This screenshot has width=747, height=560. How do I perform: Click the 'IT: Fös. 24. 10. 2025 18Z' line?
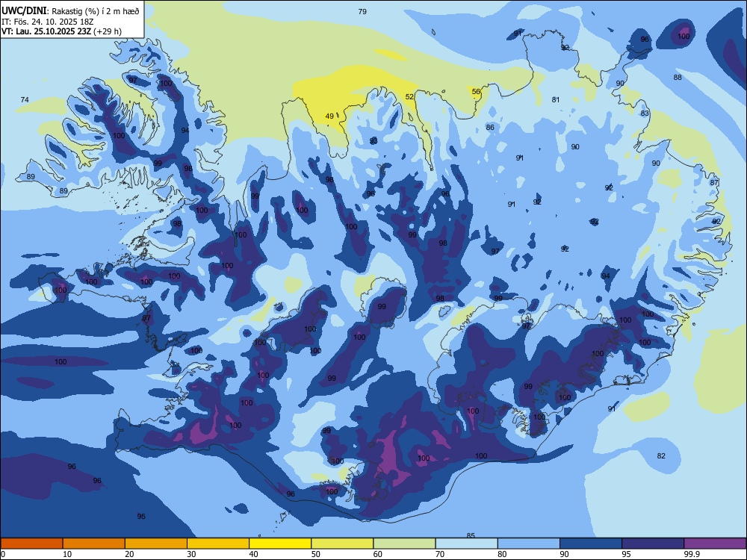coord(47,22)
